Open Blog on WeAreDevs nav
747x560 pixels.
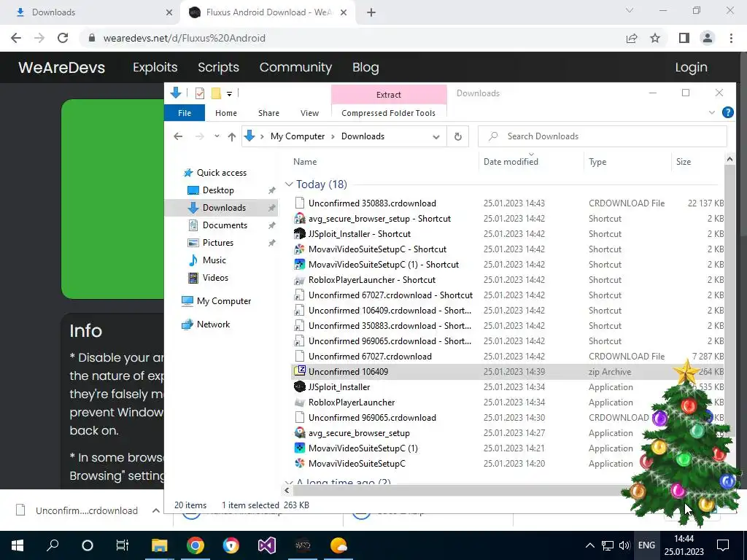[x=365, y=67]
